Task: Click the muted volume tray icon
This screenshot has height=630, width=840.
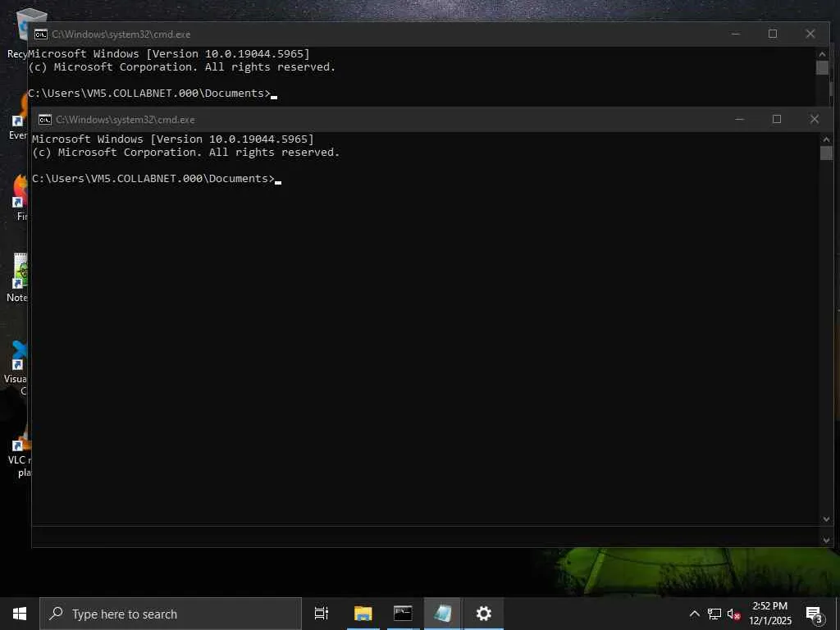Action: 733,614
